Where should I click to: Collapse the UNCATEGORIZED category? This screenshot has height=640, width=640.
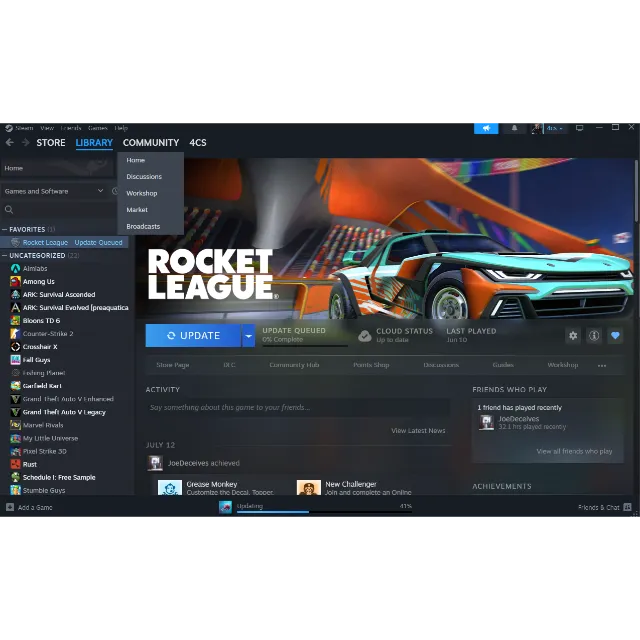coord(4,256)
